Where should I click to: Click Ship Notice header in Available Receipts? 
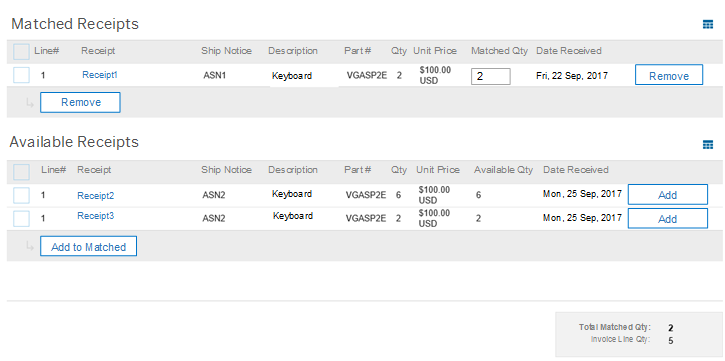[227, 170]
